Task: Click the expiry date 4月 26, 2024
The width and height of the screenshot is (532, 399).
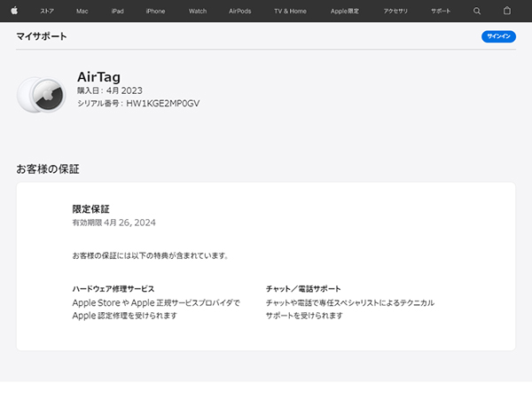Action: coord(129,223)
